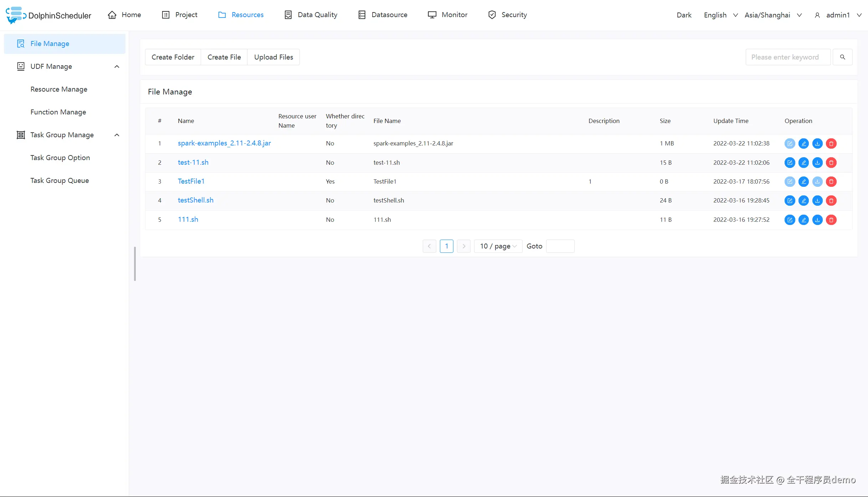Collapse the UDF Manage section

pos(117,67)
